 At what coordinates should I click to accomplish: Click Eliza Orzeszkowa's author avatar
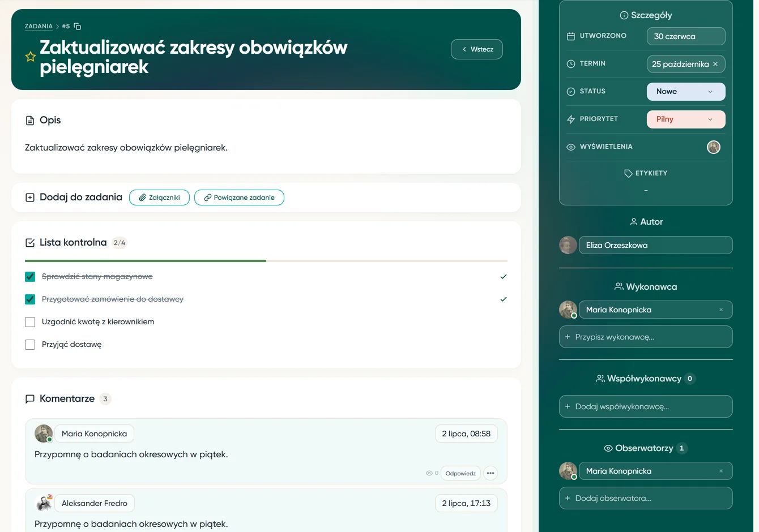(568, 245)
